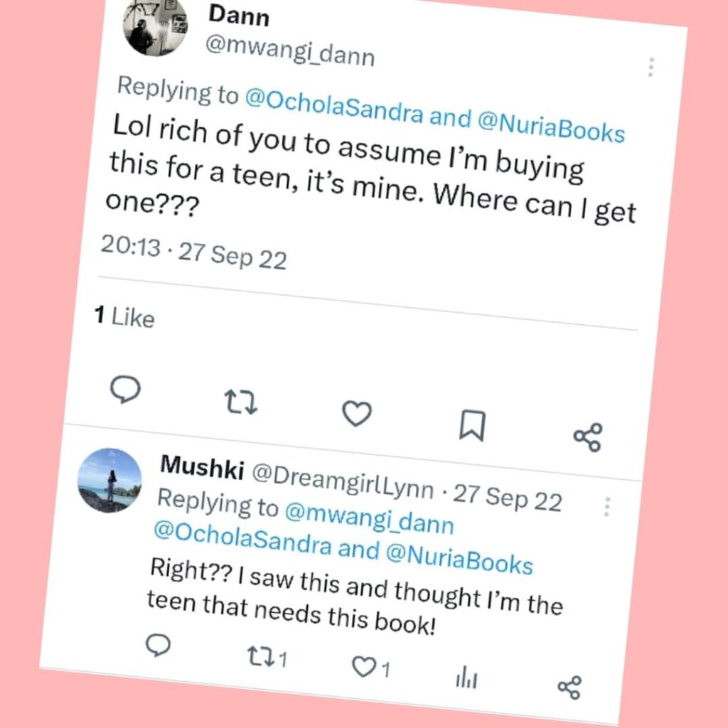Share Dann's tweet
Viewport: 728px width, 728px height.
point(587,438)
